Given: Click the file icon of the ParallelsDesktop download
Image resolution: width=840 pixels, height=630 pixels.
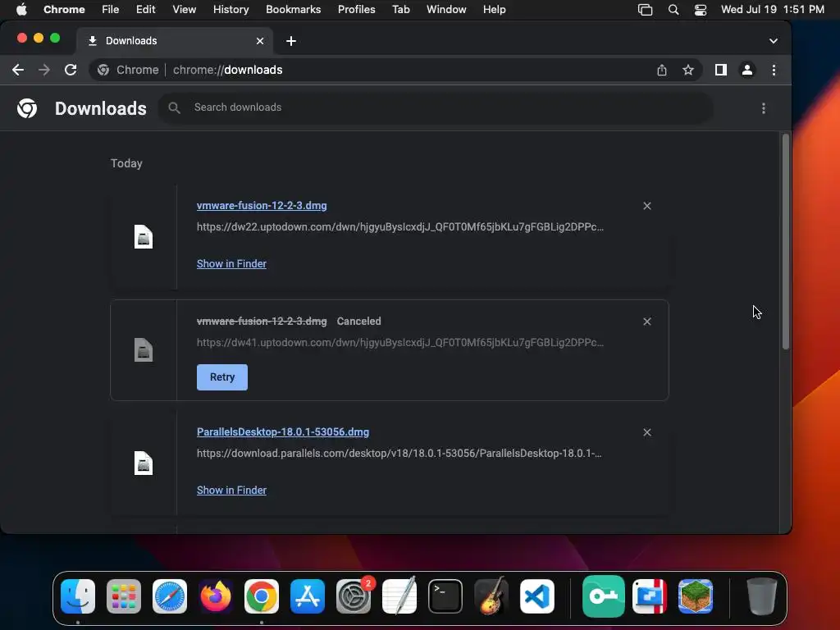Looking at the screenshot, I should coord(144,463).
